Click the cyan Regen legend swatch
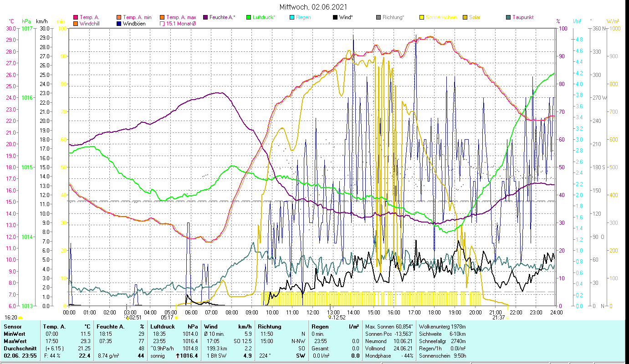629x364 pixels. pyautogui.click(x=291, y=17)
